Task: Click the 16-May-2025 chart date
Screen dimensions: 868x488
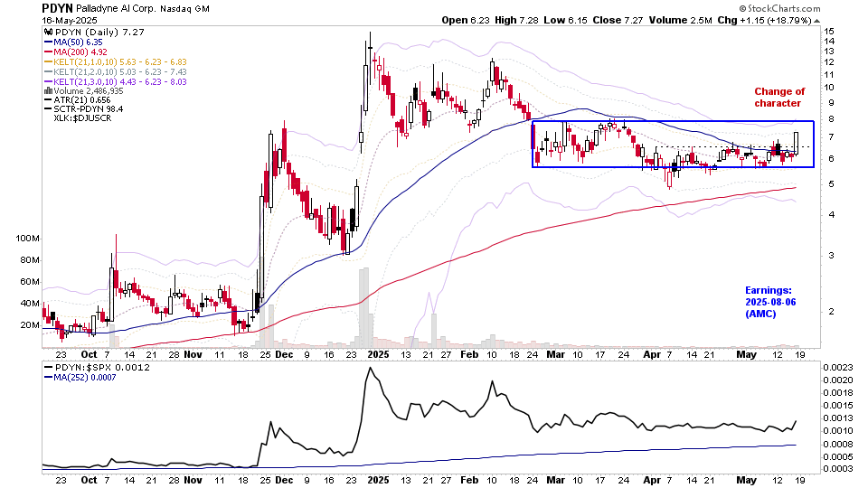Action: pos(70,21)
